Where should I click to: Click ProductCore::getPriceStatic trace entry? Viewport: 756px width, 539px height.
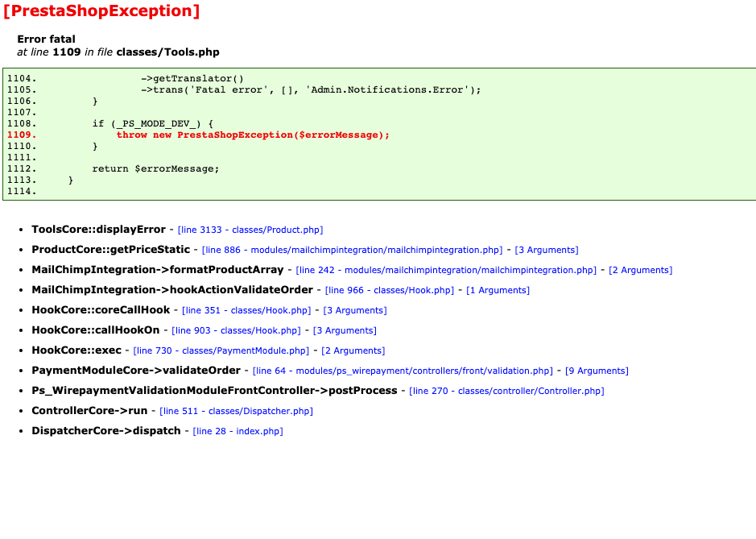coord(111,250)
